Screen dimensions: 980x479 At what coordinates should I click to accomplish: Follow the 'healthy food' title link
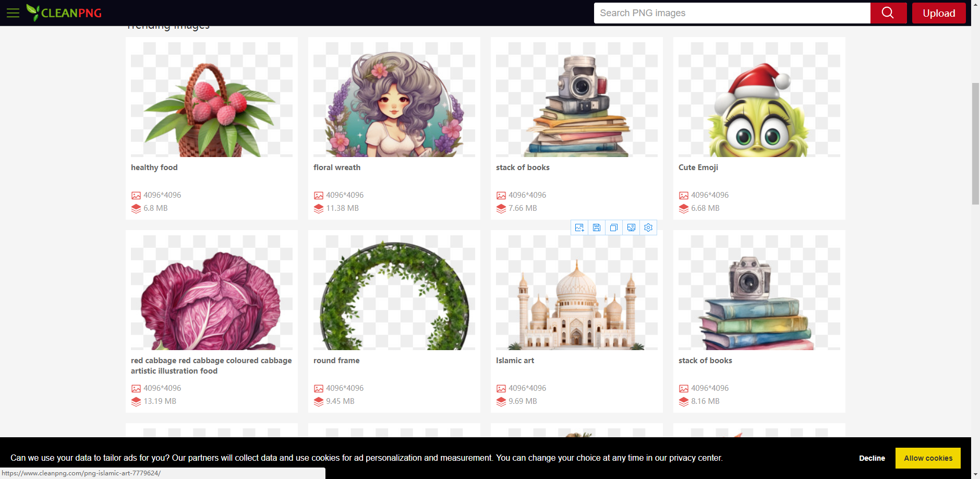click(x=154, y=167)
